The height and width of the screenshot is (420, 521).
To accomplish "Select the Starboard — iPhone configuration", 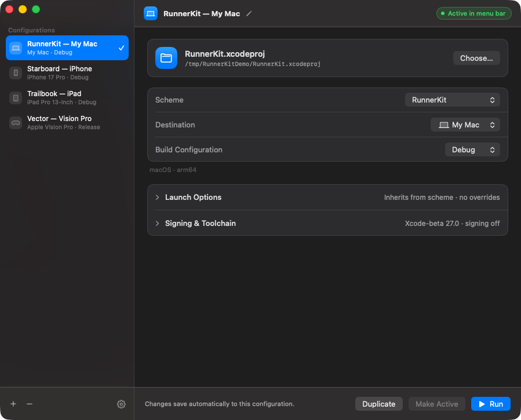I will tap(67, 73).
